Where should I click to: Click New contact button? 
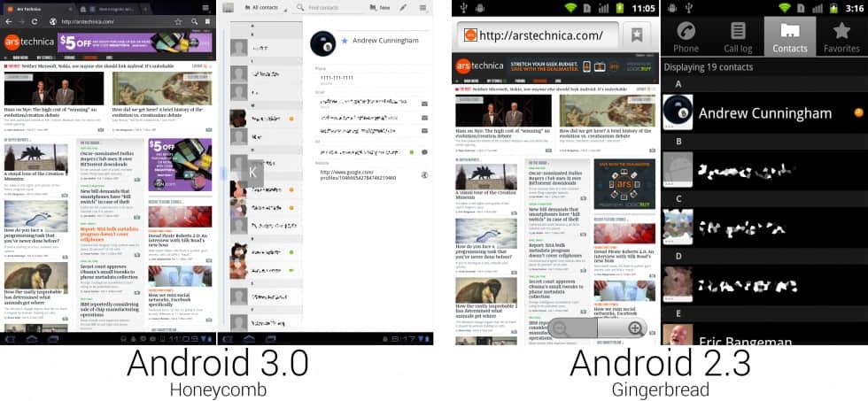pos(379,7)
